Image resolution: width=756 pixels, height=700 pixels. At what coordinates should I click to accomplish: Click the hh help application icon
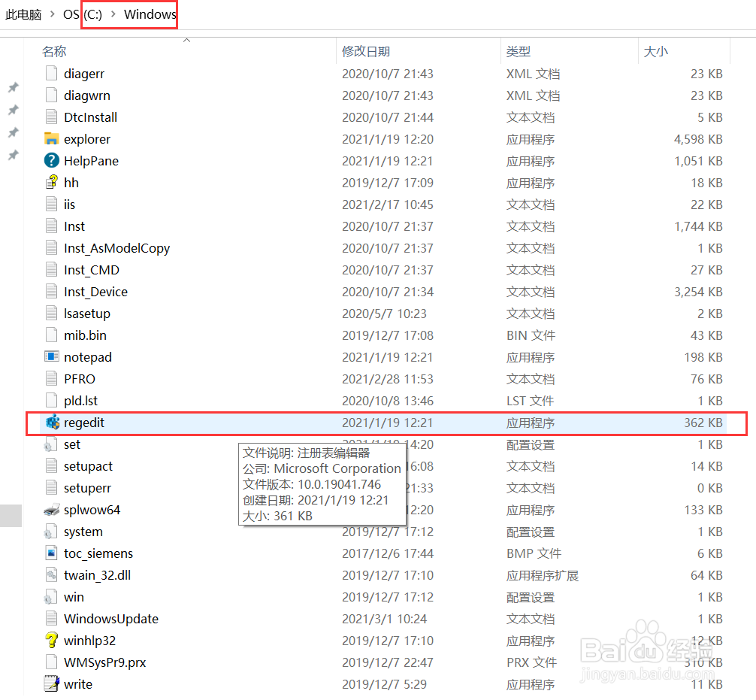(x=52, y=183)
